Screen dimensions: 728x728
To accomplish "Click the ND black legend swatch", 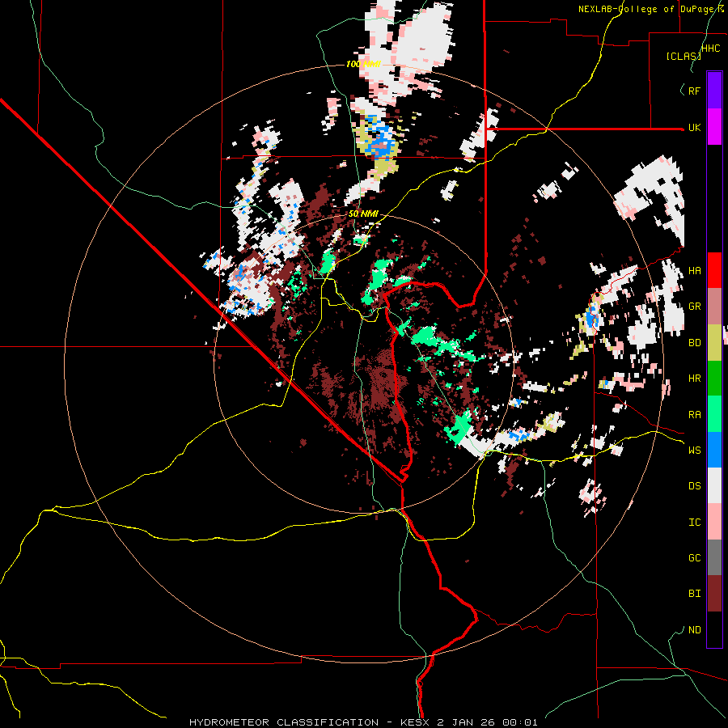I will pos(714,629).
